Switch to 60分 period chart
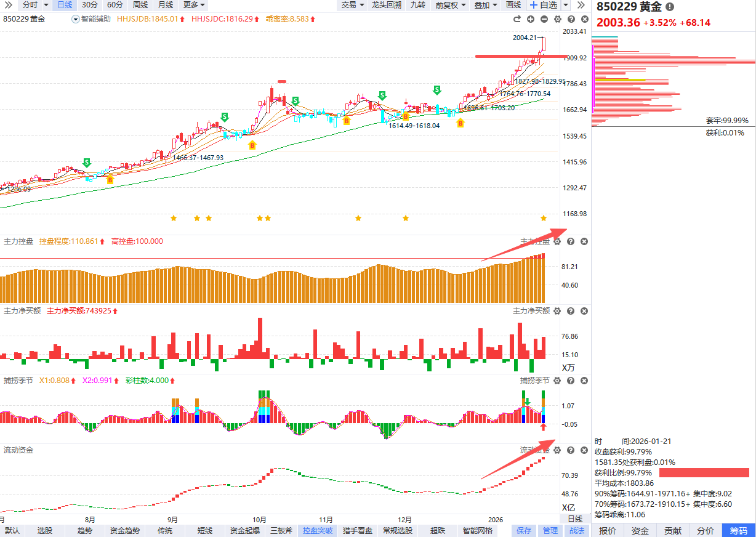The height and width of the screenshot is (537, 756). 115,5
